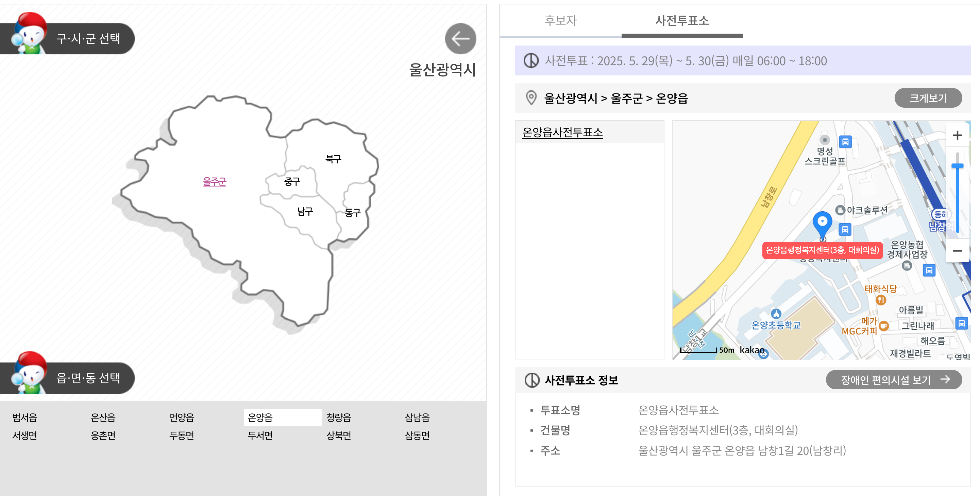Choose 언양읍 from the town list
Screen dimensions: 980x496
click(182, 417)
